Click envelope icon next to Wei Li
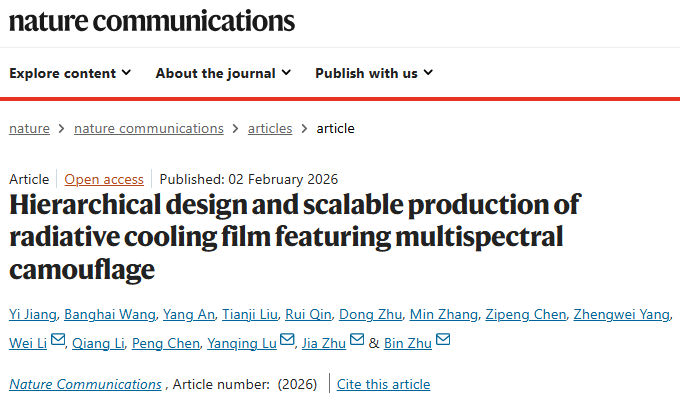This screenshot has width=680, height=402. [58, 341]
